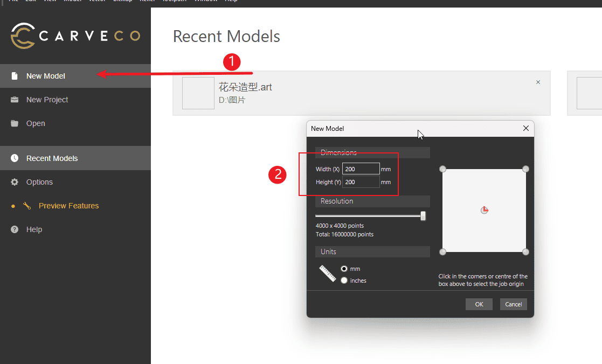This screenshot has width=602, height=364.
Task: Open the 花朵造型.art recent model thumbnail
Action: tap(198, 93)
